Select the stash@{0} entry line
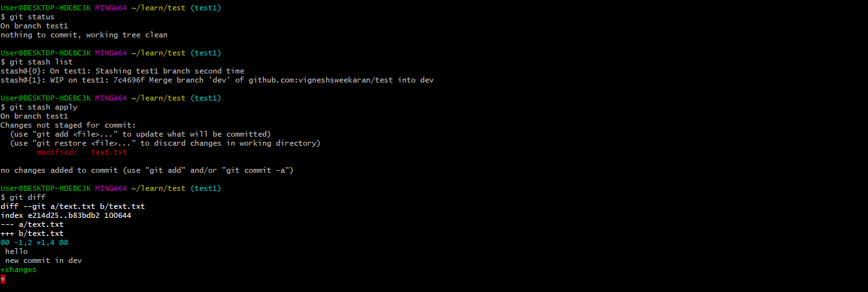This screenshot has height=292, width=868. tap(122, 70)
